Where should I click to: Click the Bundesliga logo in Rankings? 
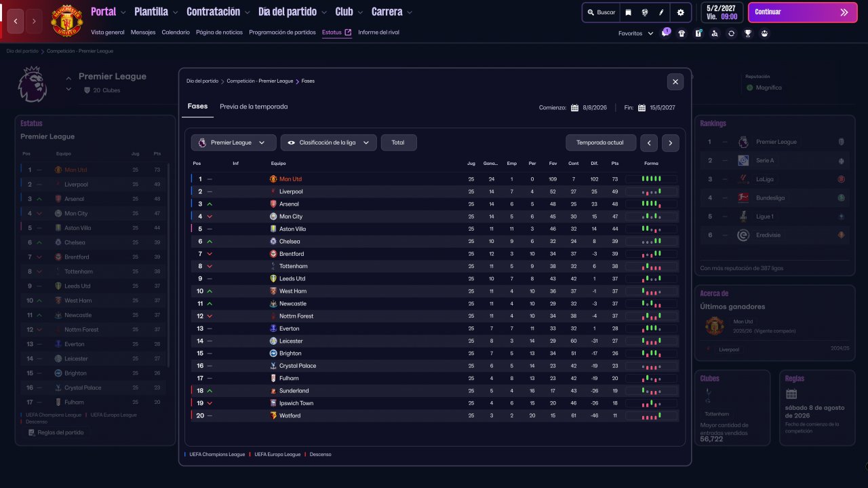point(743,198)
